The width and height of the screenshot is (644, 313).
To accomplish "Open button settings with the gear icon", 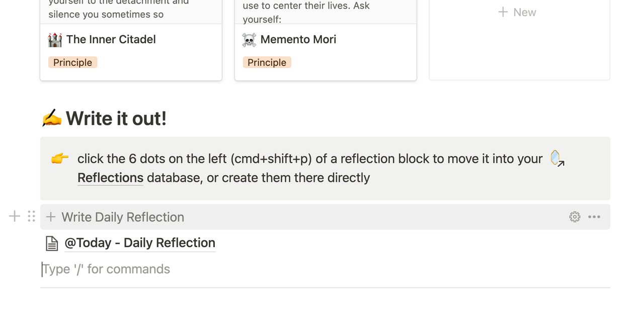I will (575, 217).
